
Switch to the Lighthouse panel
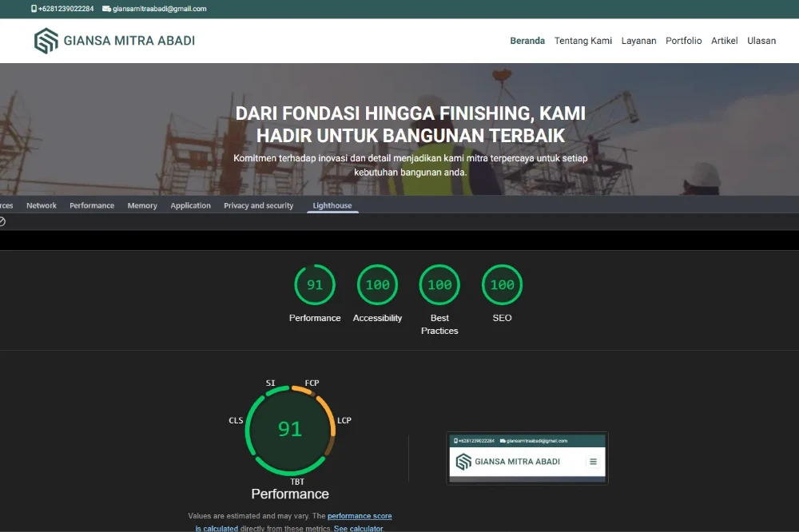(332, 205)
